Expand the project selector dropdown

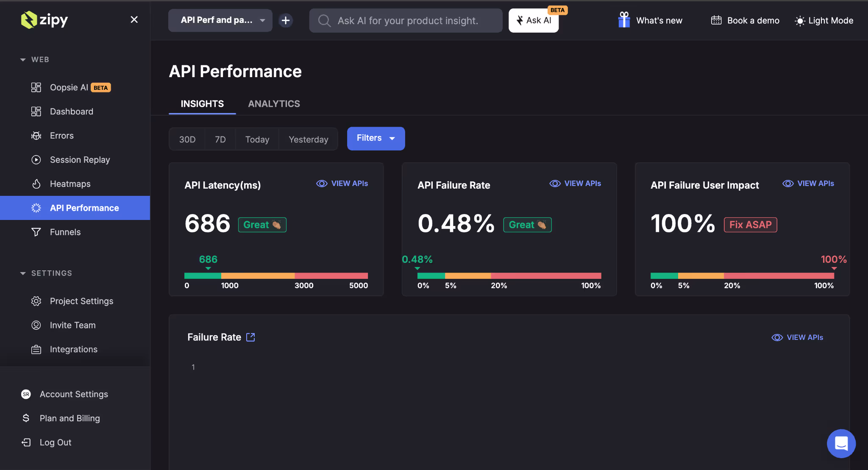220,20
